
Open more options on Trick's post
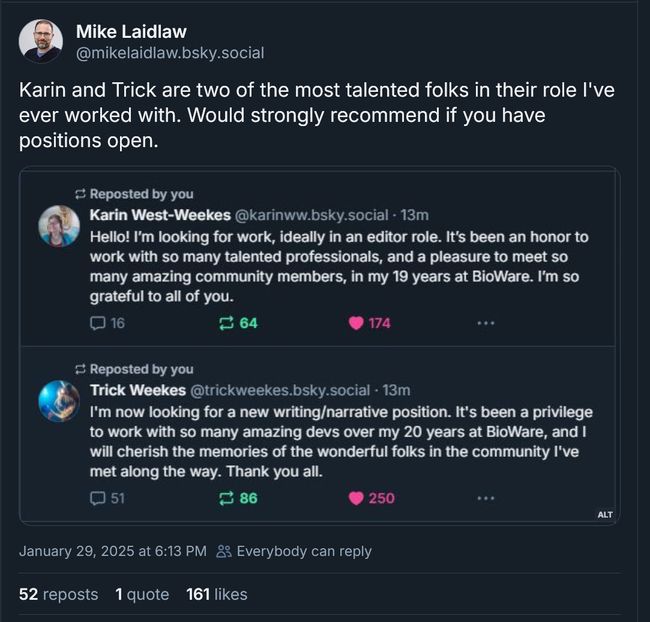pyautogui.click(x=485, y=498)
